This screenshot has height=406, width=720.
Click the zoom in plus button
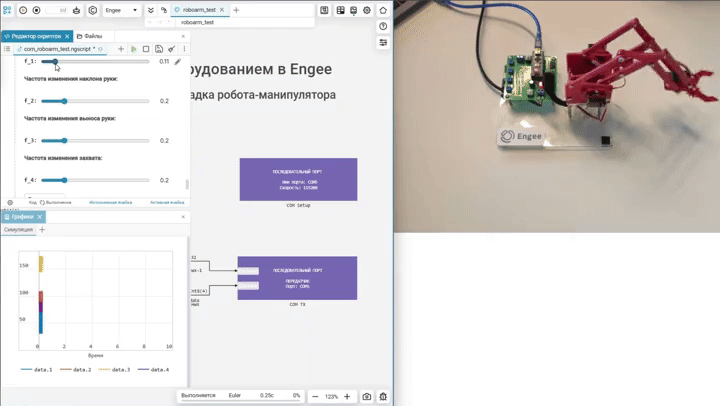click(347, 396)
